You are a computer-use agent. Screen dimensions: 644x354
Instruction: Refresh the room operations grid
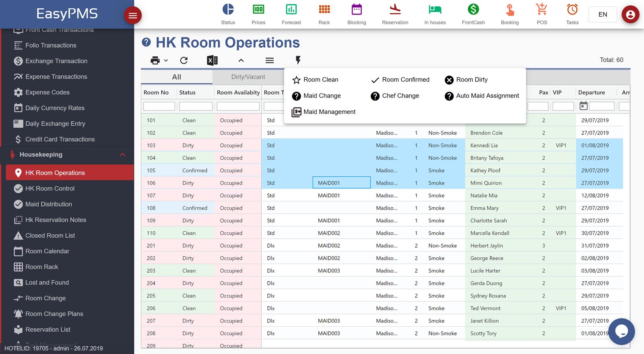click(184, 60)
